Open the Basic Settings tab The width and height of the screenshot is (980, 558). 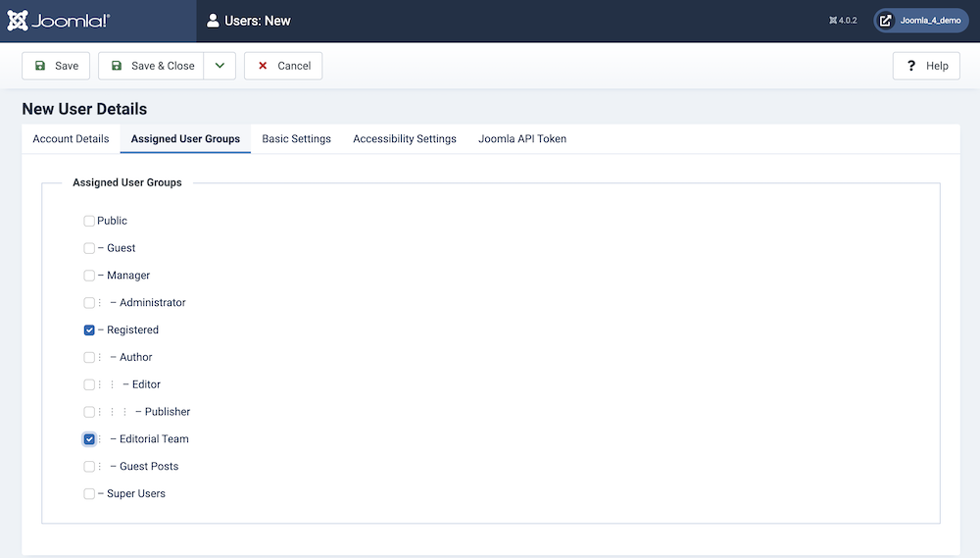tap(296, 139)
